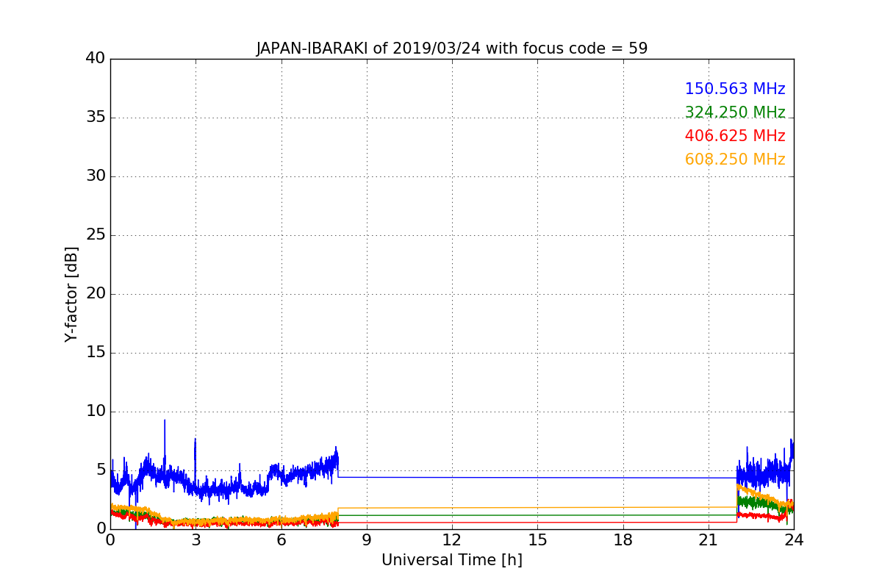Click the Universal Time [h] axis label

[x=451, y=560]
